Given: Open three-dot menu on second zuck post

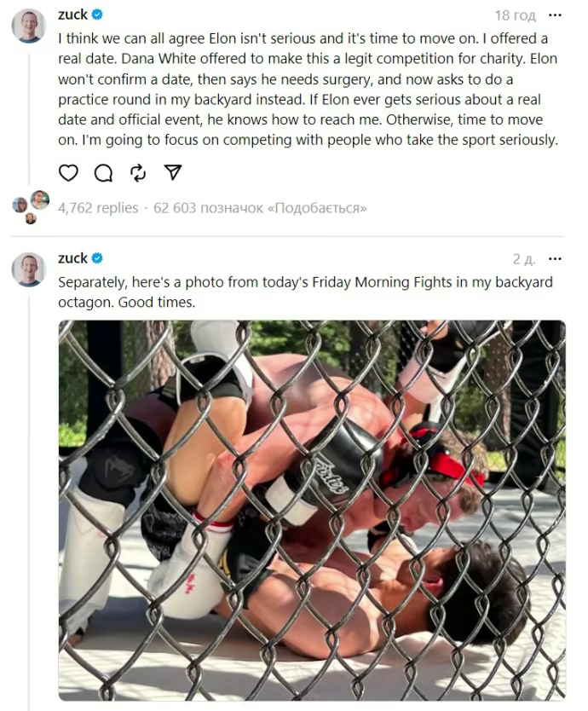Looking at the screenshot, I should coord(555,259).
